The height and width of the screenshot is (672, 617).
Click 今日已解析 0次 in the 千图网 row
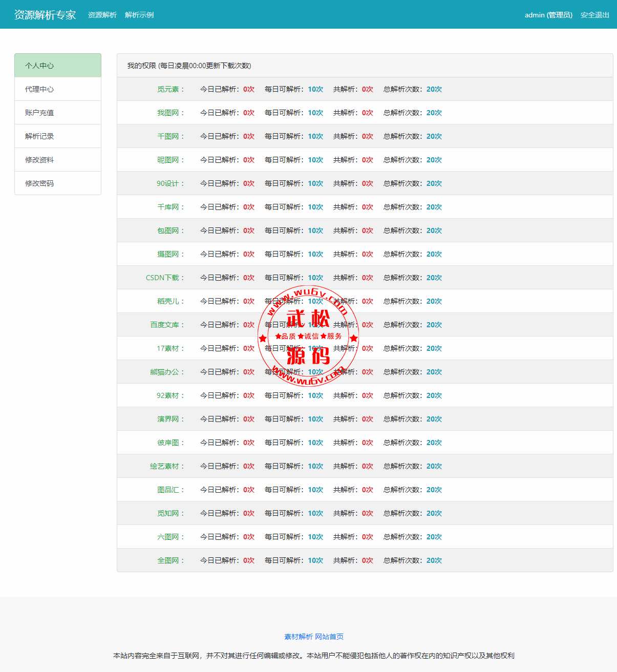click(227, 136)
